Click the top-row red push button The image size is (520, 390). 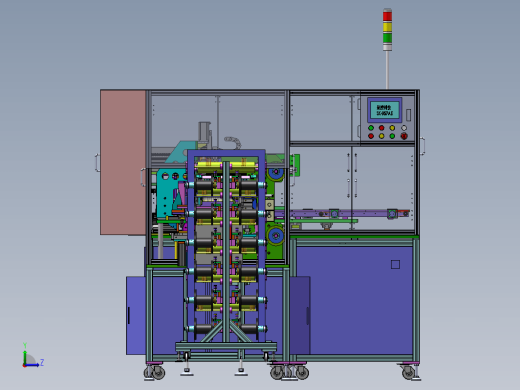[x=381, y=128]
